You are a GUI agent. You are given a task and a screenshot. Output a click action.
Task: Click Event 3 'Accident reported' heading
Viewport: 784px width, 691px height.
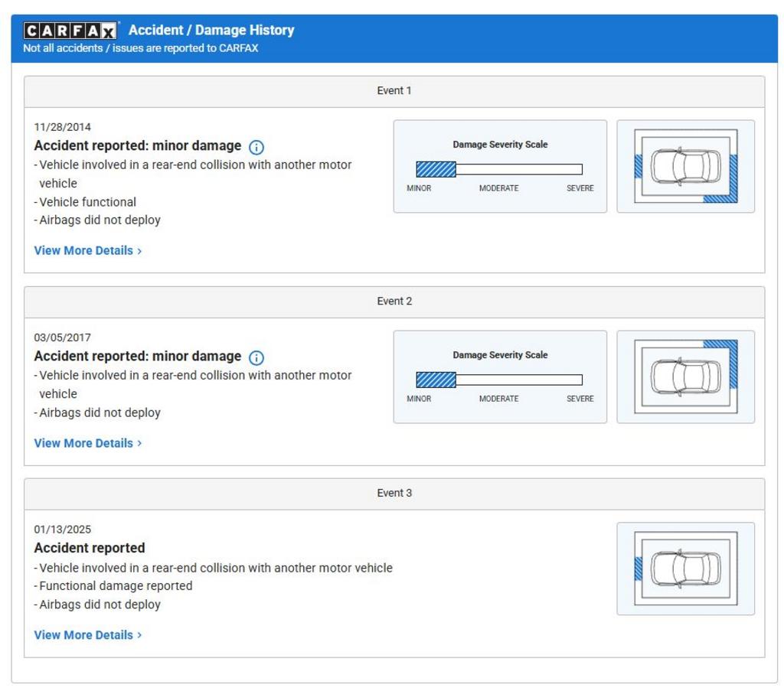(x=90, y=549)
